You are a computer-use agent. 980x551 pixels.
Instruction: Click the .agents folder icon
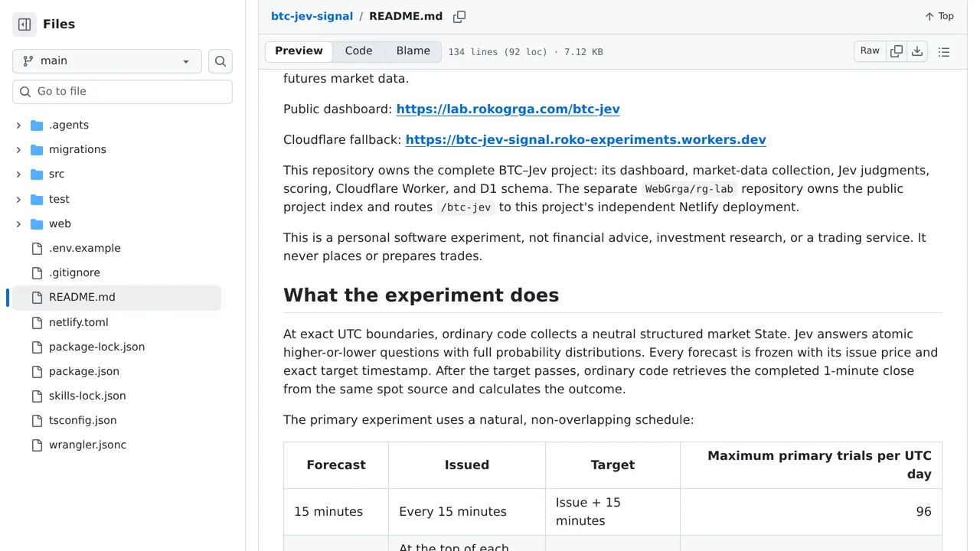click(37, 126)
